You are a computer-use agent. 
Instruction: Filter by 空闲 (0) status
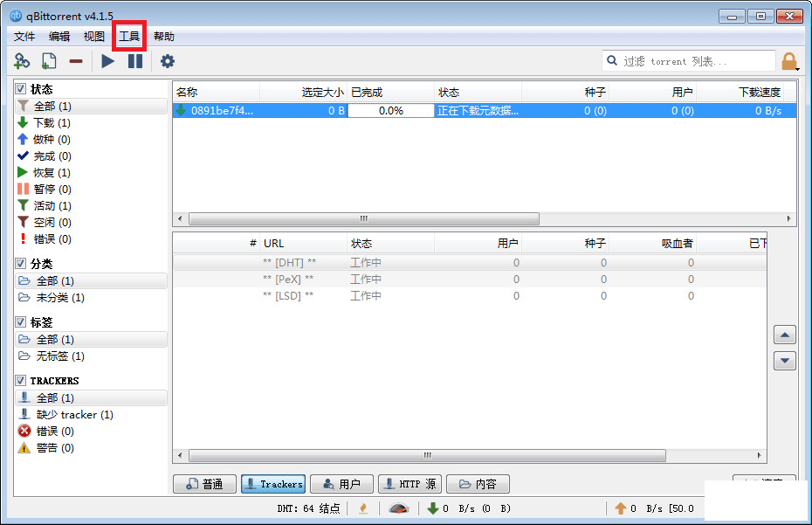click(x=91, y=223)
